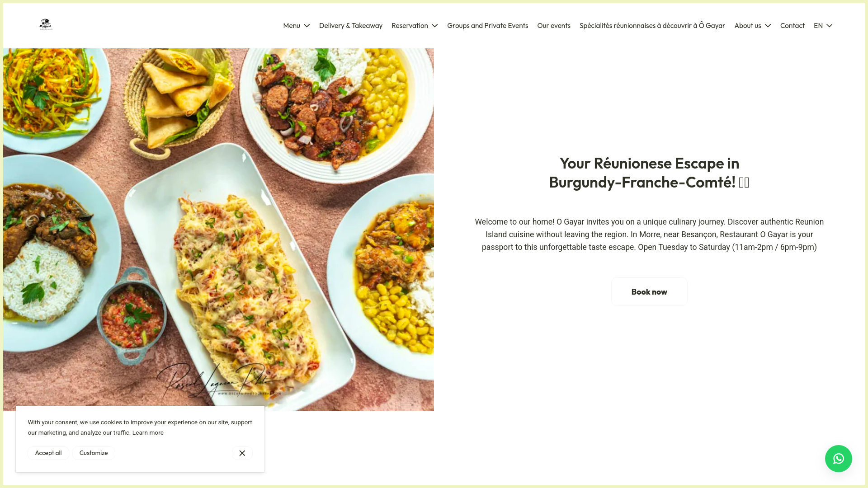868x488 pixels.
Task: Accept all cookies
Action: pos(48,453)
